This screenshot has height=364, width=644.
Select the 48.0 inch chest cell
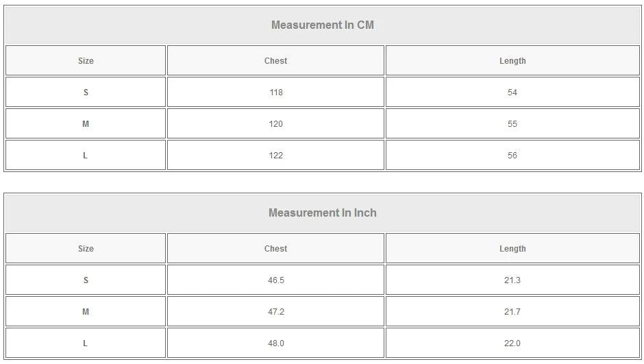point(275,343)
